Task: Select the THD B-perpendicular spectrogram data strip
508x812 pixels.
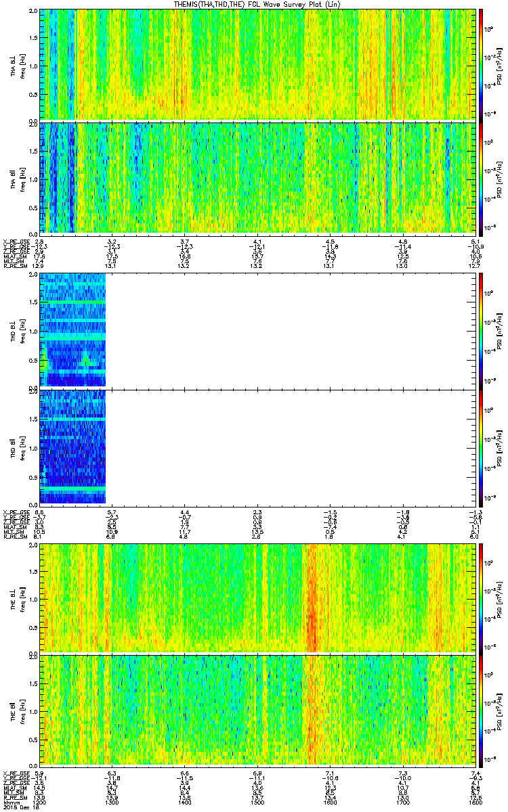Action: tap(73, 330)
